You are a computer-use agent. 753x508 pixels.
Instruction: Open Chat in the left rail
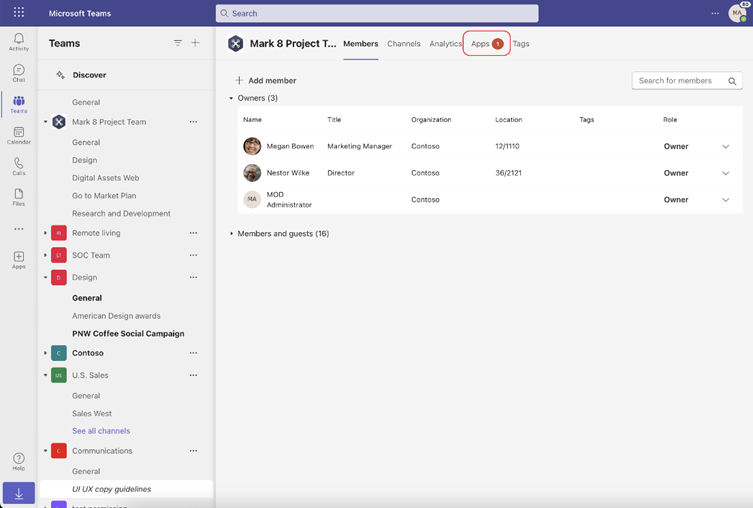click(x=19, y=73)
